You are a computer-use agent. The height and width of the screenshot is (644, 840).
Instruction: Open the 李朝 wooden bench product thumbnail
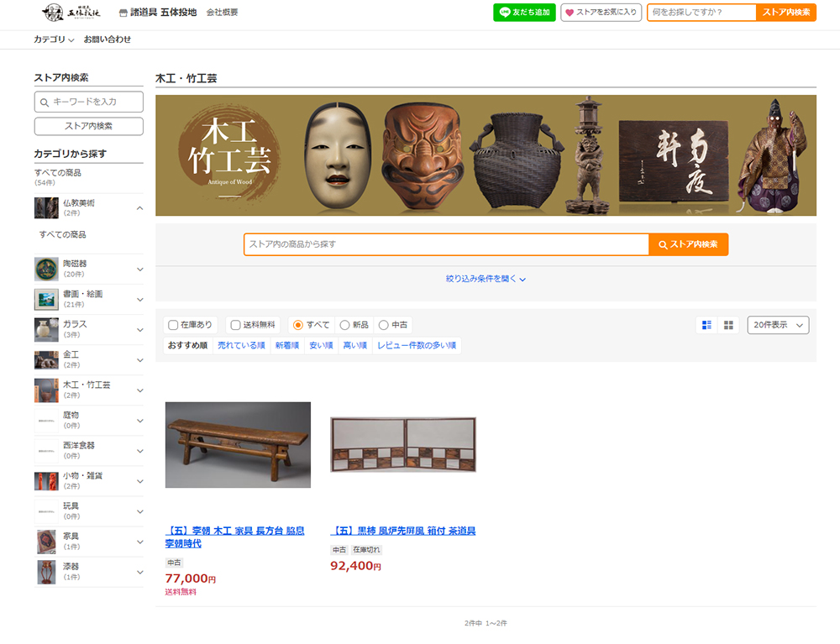238,444
